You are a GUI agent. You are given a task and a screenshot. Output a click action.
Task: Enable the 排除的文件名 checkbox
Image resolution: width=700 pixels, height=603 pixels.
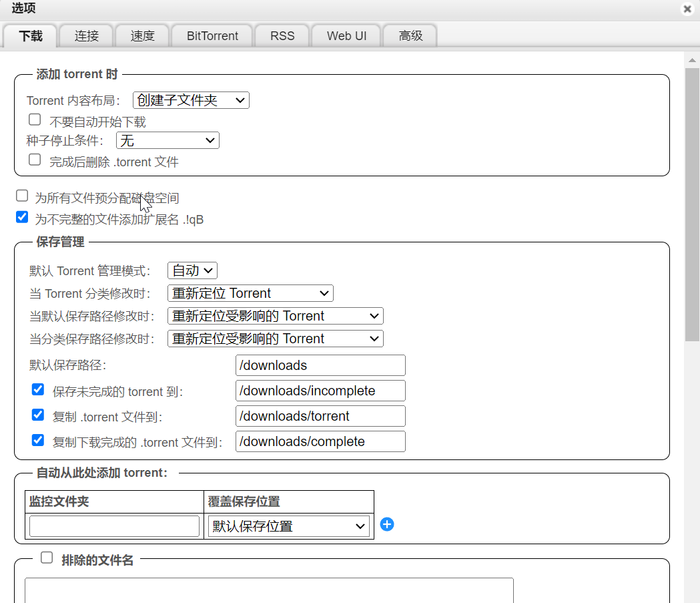(x=46, y=557)
